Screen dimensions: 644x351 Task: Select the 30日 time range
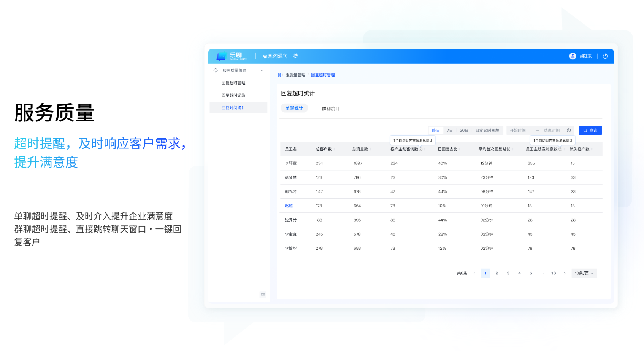[x=464, y=131]
